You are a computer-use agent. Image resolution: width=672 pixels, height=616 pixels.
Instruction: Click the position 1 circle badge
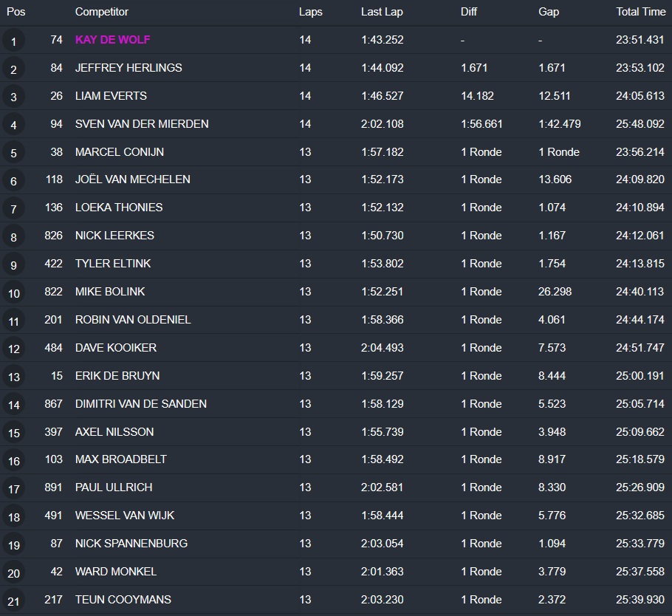click(13, 41)
